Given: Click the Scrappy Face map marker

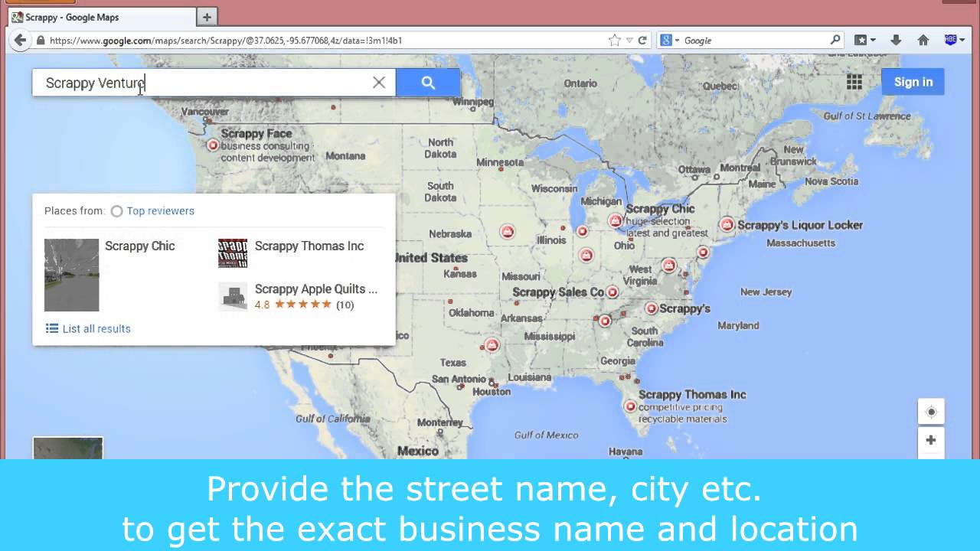Looking at the screenshot, I should click(x=214, y=145).
